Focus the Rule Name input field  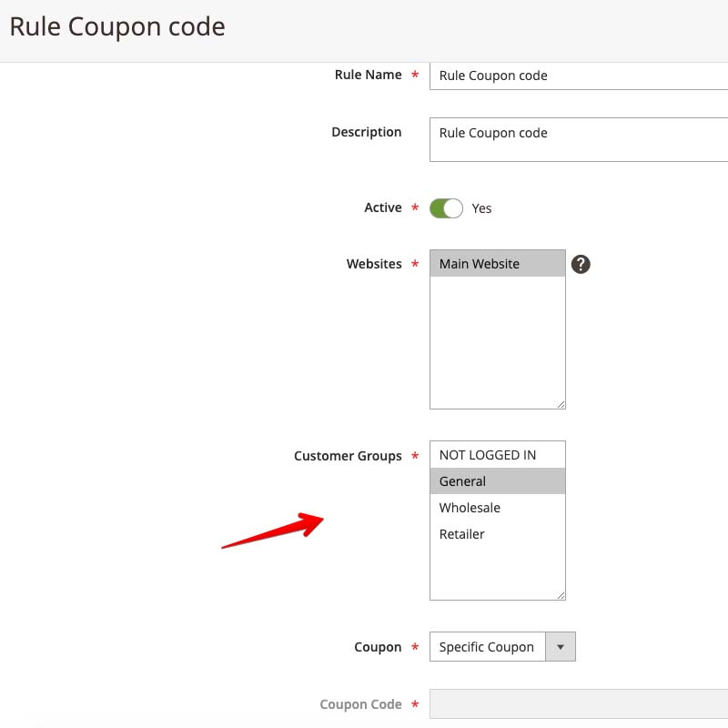579,76
